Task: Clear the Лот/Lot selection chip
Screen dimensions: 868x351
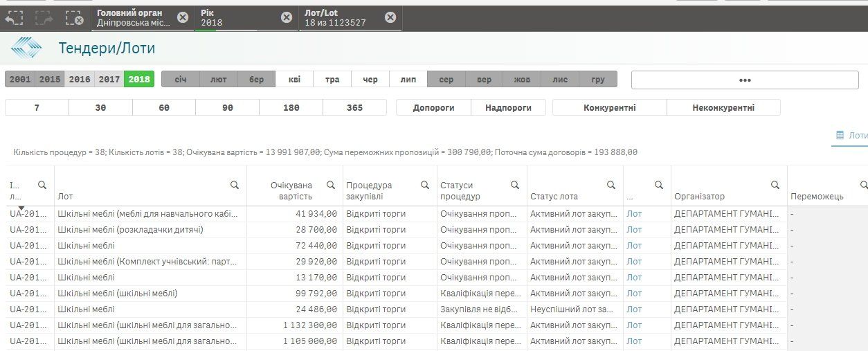Action: [x=390, y=17]
